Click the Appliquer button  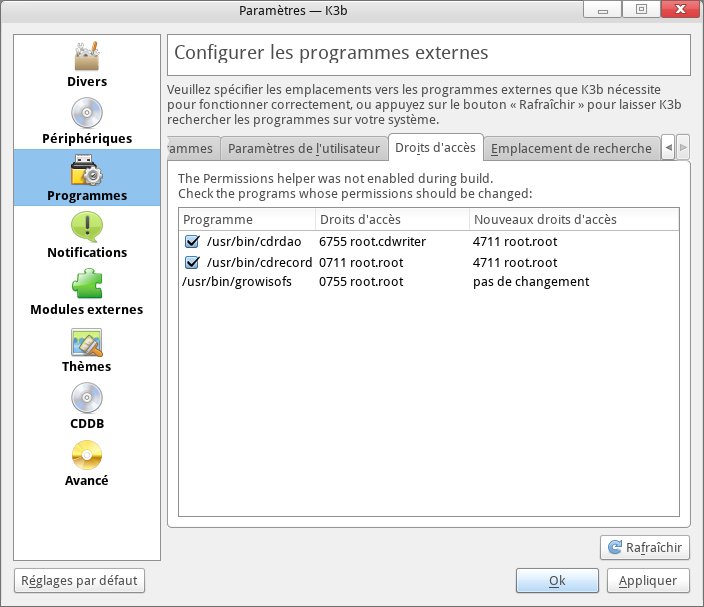coord(648,581)
